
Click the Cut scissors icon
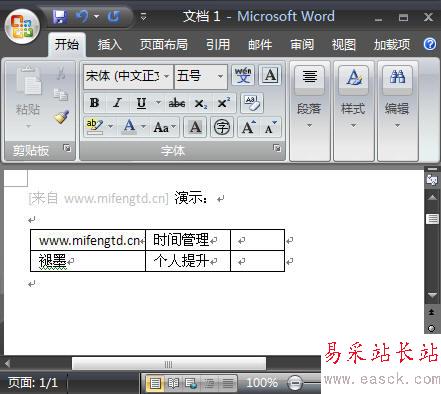tap(61, 73)
